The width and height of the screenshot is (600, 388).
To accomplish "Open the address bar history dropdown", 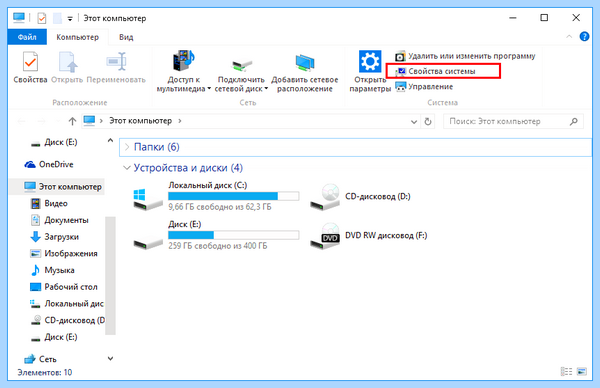I will point(414,122).
